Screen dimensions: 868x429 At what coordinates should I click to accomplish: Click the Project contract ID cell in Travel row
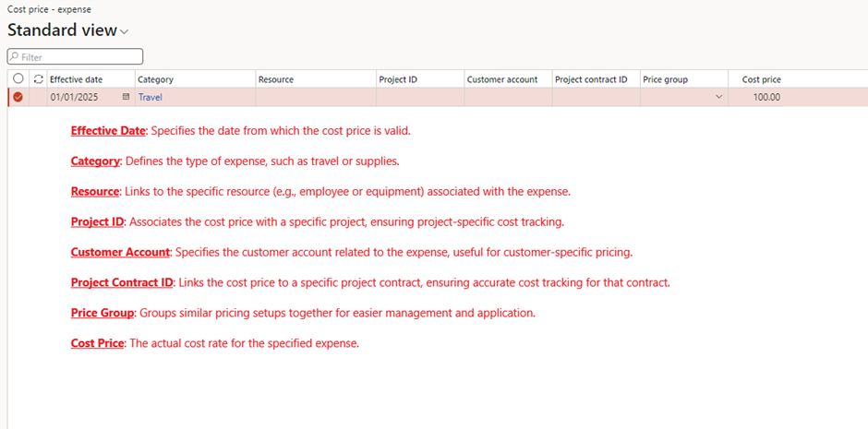(597, 97)
